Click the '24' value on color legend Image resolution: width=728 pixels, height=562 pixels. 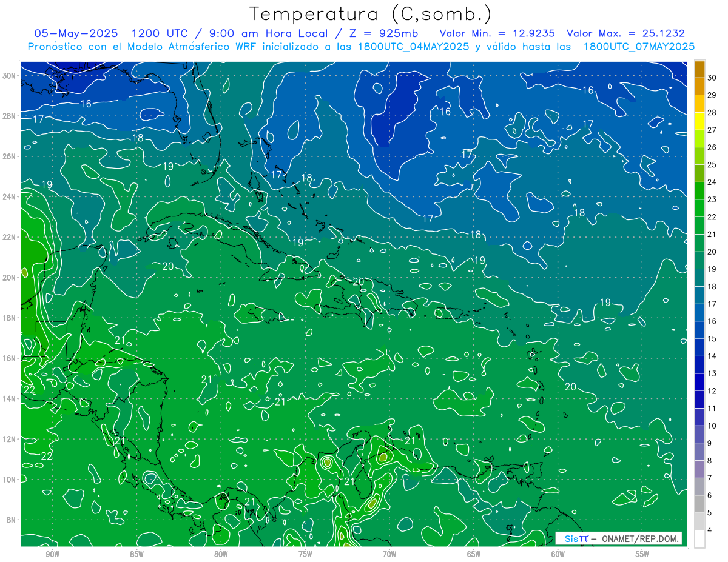[712, 182]
